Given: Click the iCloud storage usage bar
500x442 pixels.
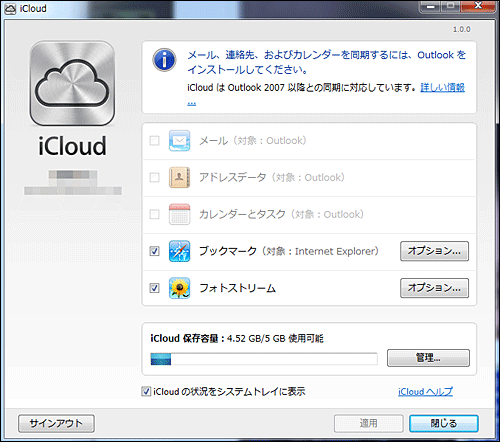Looking at the screenshot, I should (264, 359).
